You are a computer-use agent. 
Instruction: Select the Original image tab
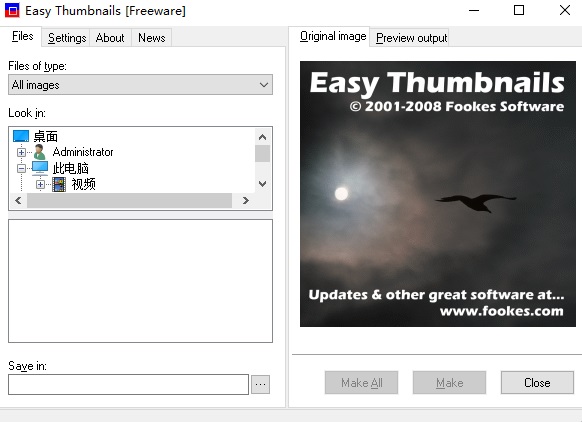point(333,36)
